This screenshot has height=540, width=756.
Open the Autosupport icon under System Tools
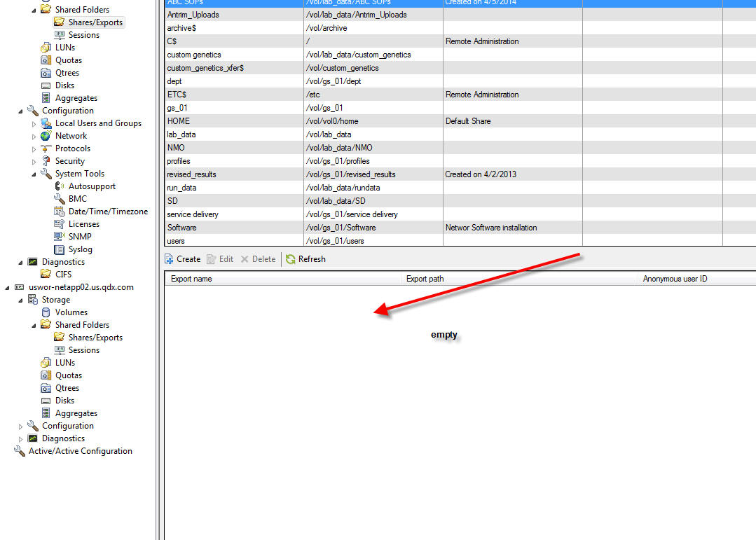pos(60,186)
